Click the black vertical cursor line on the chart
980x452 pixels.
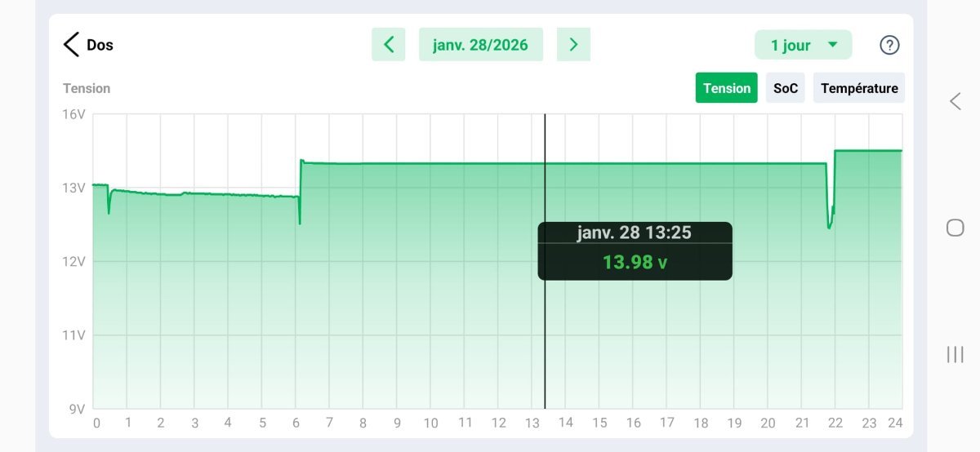pyautogui.click(x=545, y=343)
